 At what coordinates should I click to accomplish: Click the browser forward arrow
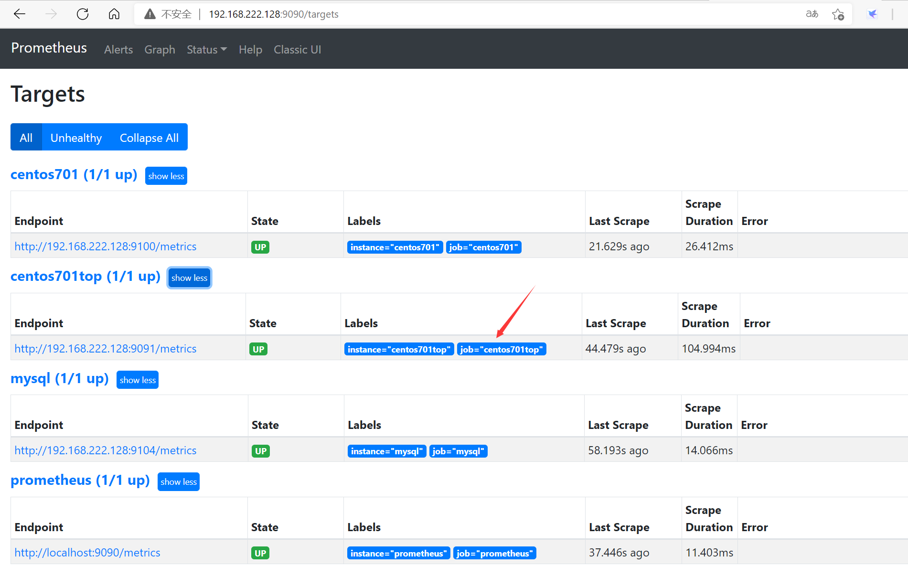click(51, 14)
